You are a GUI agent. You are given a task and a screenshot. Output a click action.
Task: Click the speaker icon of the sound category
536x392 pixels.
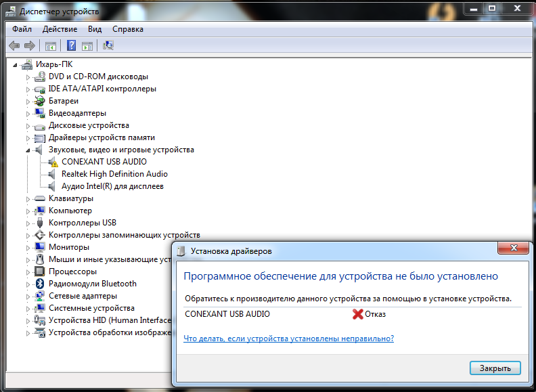point(39,150)
